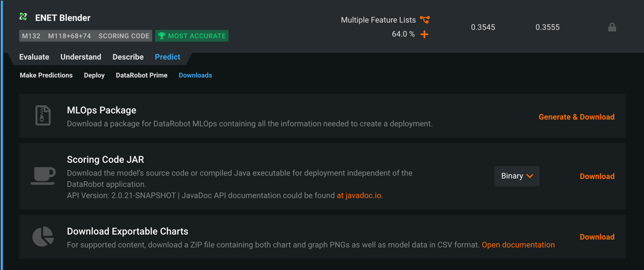Viewport: 644px width, 270px height.
Task: Select the Downloads sub-tab
Action: (x=195, y=76)
